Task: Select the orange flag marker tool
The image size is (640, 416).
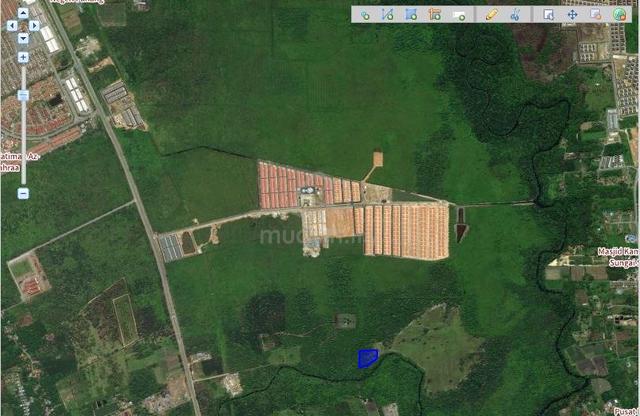Action: 435,15
